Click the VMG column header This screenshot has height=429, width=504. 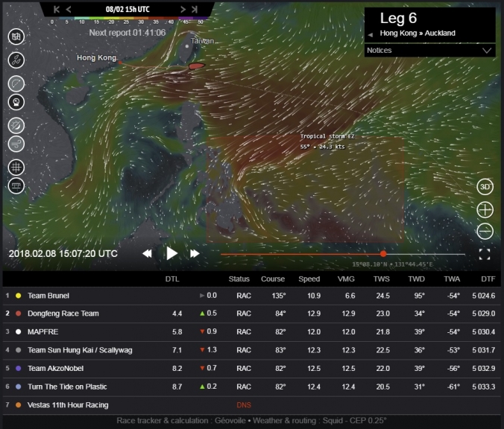[346, 279]
